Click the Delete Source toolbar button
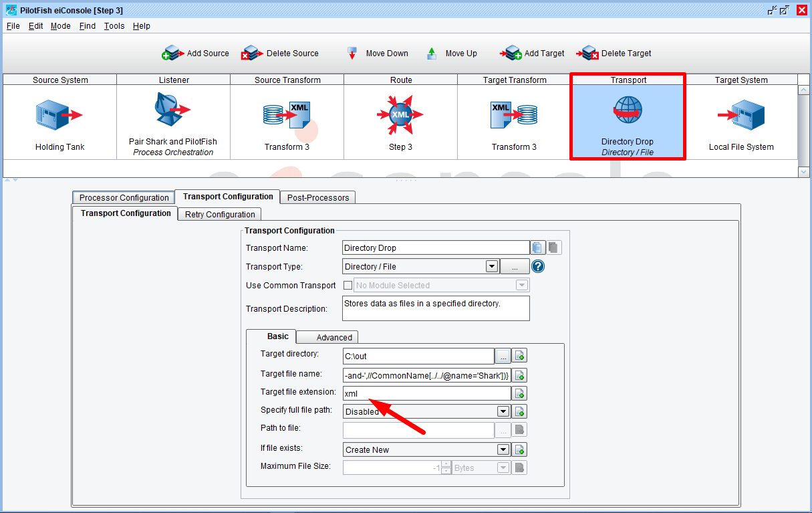Screen dimensions: 812x513 click(x=280, y=54)
